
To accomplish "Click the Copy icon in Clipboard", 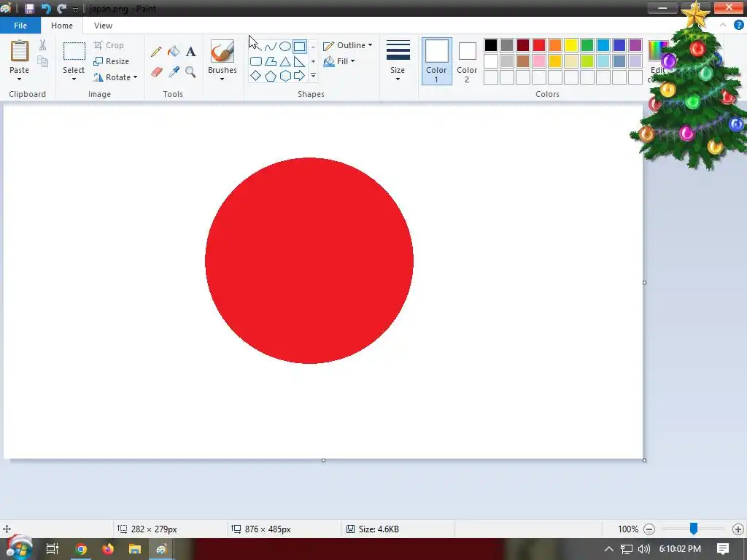I will pos(43,61).
